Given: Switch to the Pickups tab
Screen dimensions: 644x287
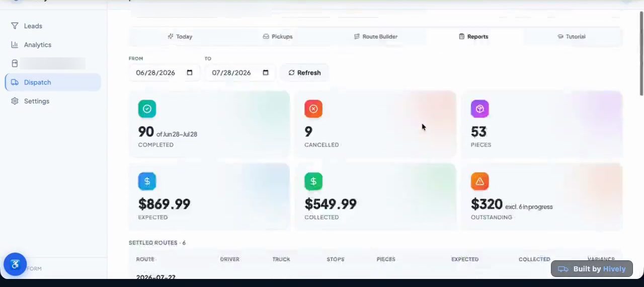Looking at the screenshot, I should (x=278, y=36).
